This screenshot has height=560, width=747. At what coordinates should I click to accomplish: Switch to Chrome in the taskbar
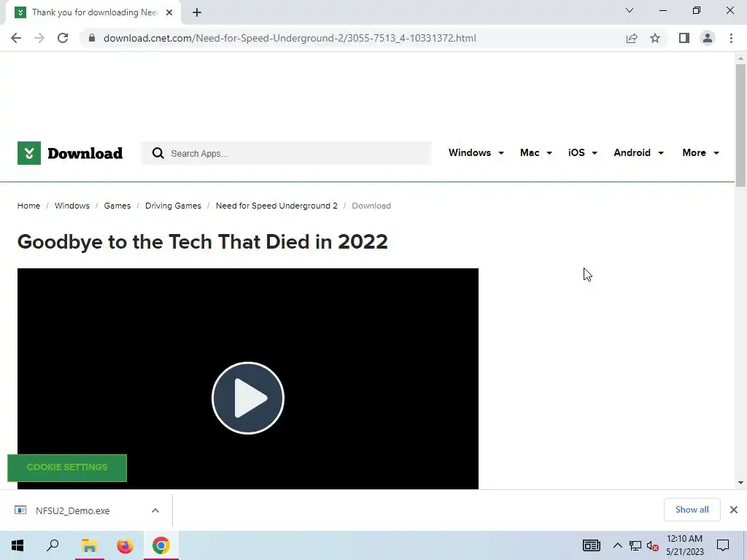(x=161, y=545)
